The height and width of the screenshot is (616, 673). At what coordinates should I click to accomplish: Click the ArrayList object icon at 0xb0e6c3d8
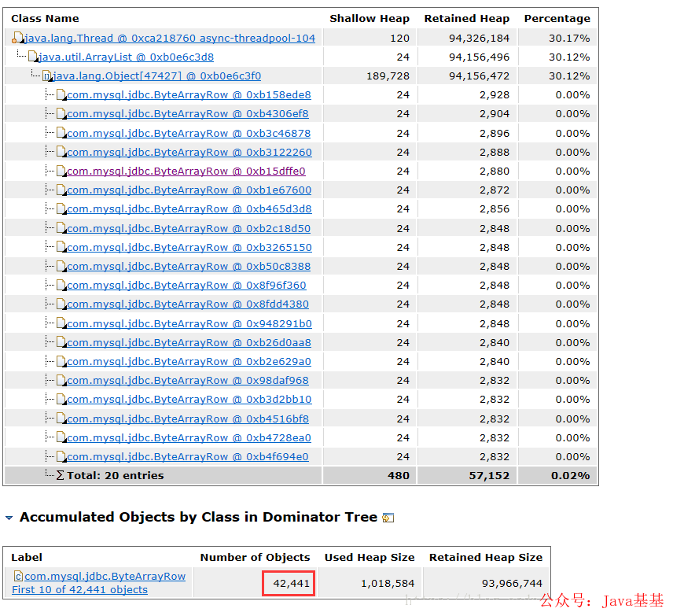coord(32,57)
